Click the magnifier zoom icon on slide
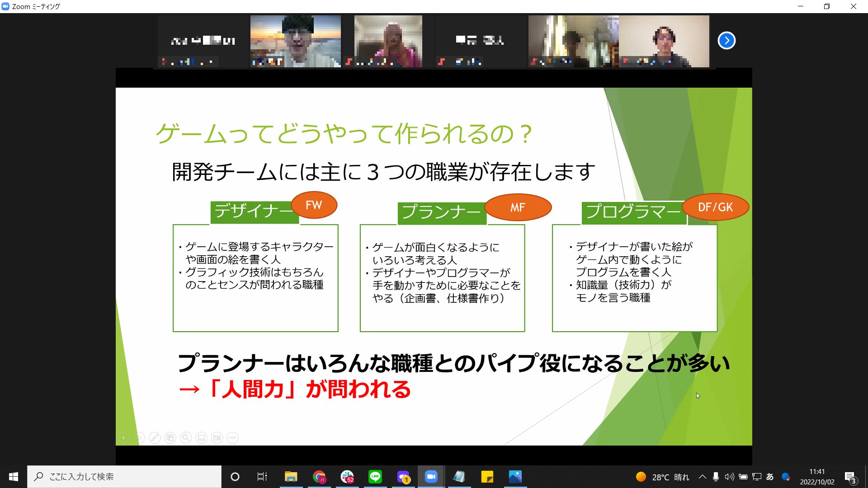The height and width of the screenshot is (488, 868). tap(186, 437)
